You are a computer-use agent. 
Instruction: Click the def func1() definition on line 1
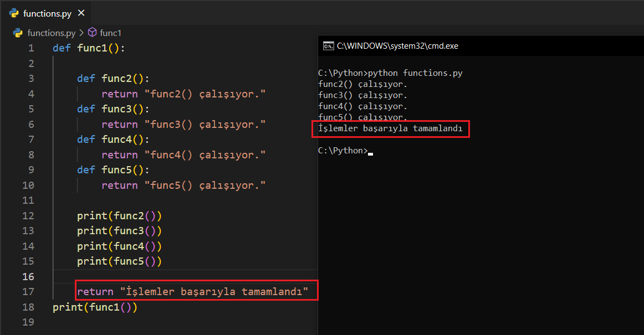point(89,48)
